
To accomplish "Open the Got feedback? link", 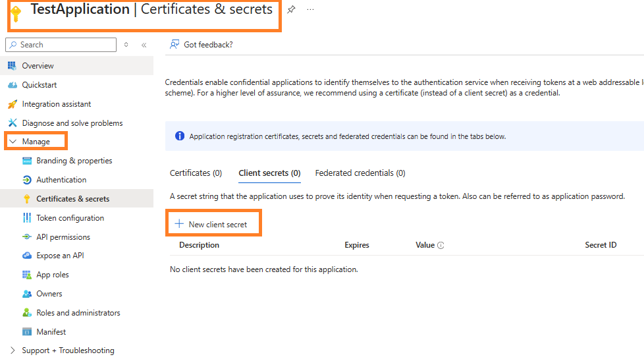I will click(208, 45).
